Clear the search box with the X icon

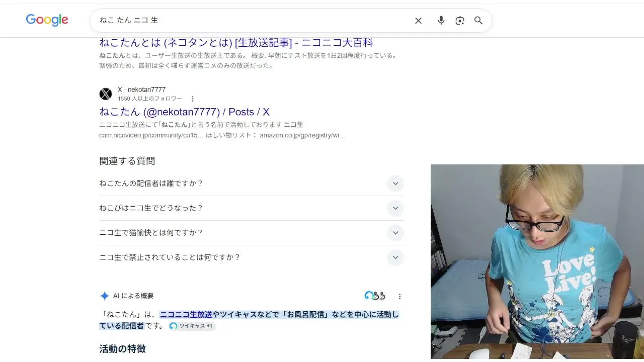[418, 21]
